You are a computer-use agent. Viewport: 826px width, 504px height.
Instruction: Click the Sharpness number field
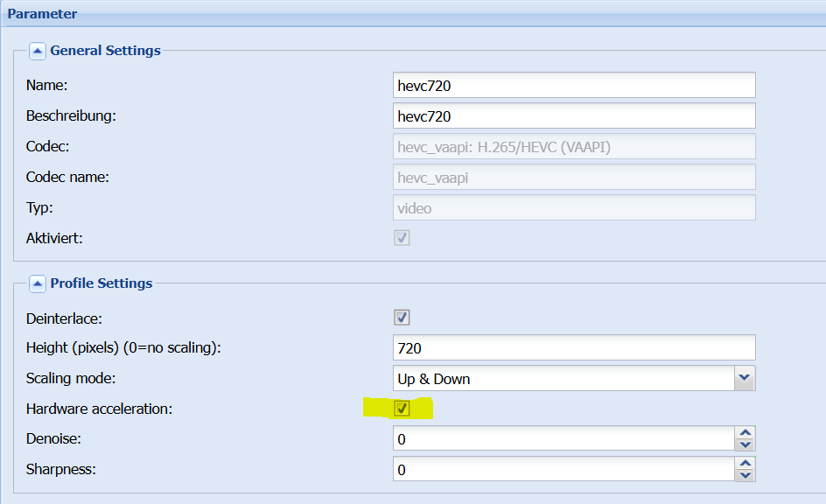point(563,469)
